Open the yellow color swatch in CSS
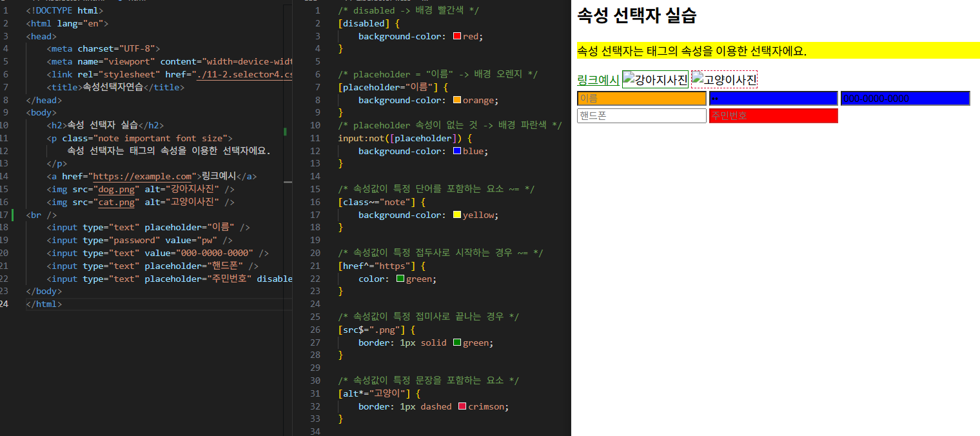 point(457,215)
